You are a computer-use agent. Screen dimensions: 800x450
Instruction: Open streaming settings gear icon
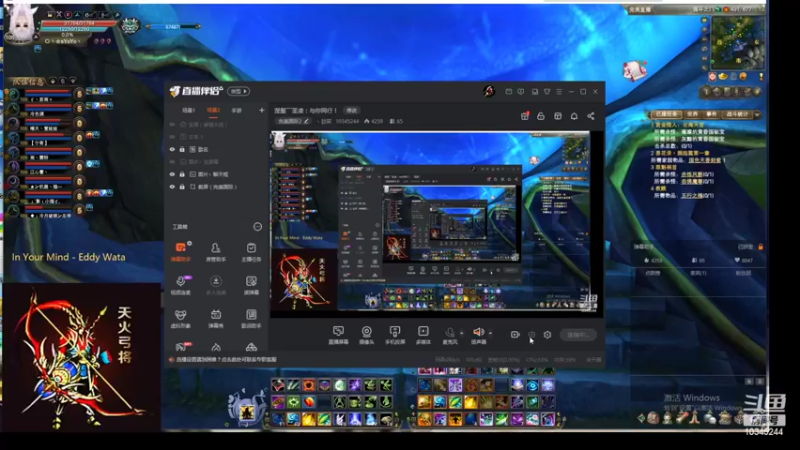(547, 335)
